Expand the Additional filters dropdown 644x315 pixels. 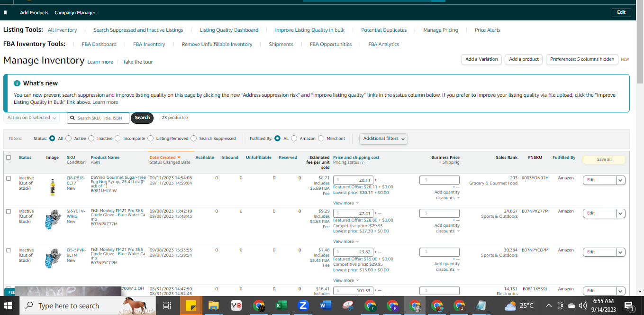click(383, 139)
